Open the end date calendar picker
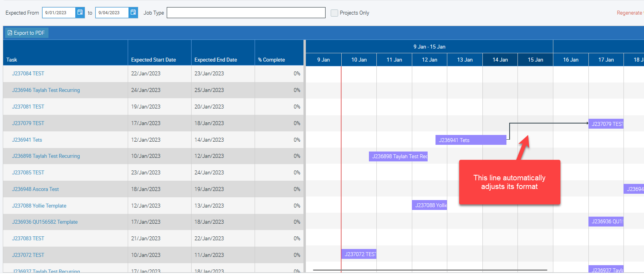Screen dimensions: 644x277 (133, 13)
